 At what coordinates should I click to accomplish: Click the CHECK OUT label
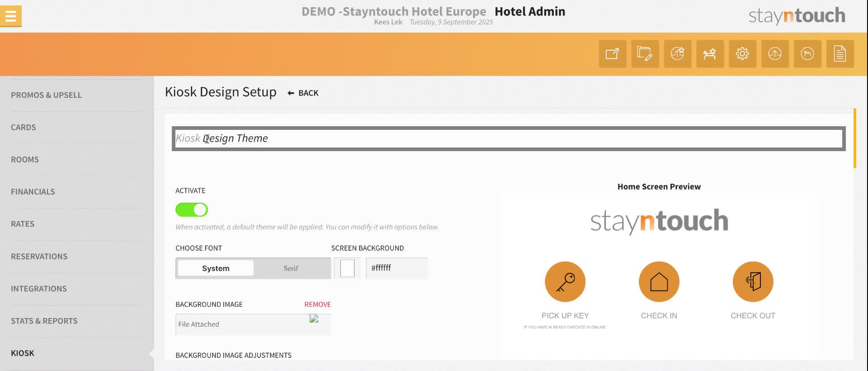(x=753, y=316)
